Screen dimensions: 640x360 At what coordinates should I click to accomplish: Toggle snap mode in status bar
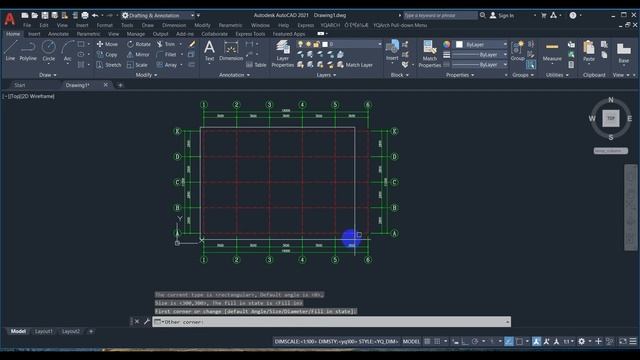437,341
